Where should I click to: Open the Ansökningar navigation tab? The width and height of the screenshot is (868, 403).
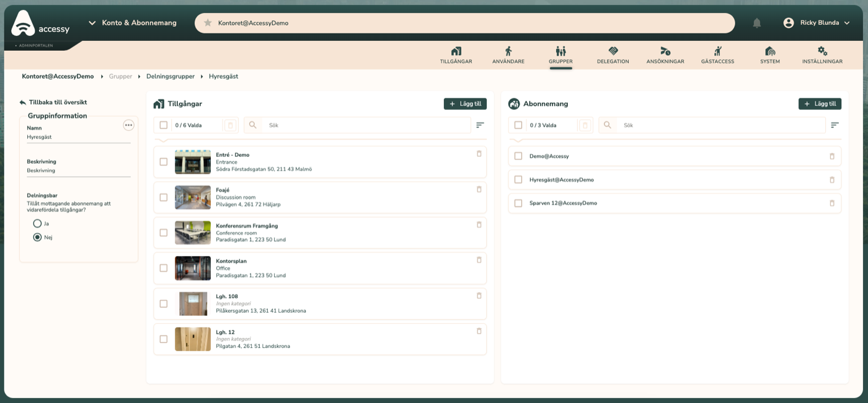(x=665, y=55)
